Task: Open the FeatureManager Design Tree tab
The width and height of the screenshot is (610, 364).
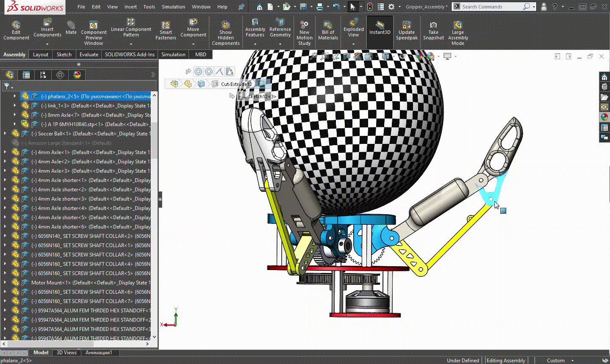Action: 9,75
